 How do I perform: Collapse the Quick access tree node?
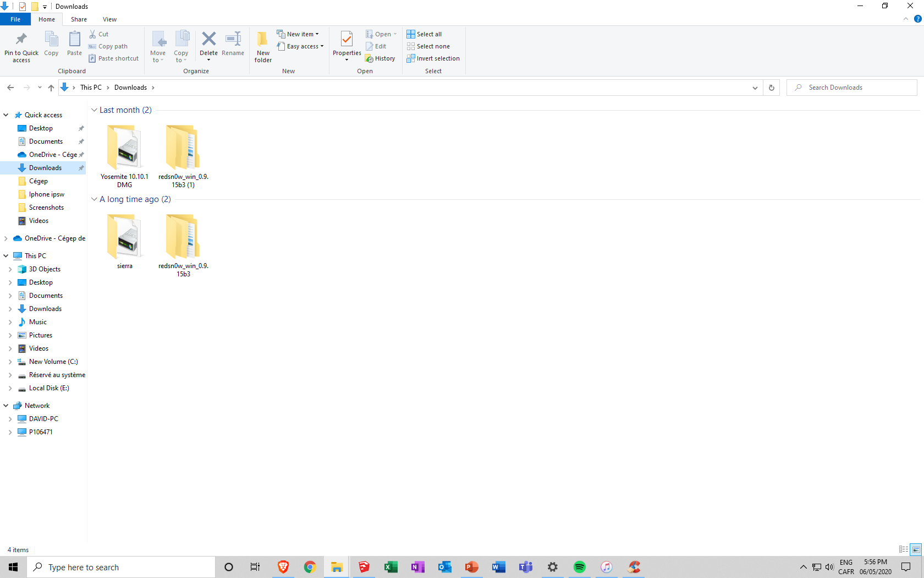click(x=6, y=115)
